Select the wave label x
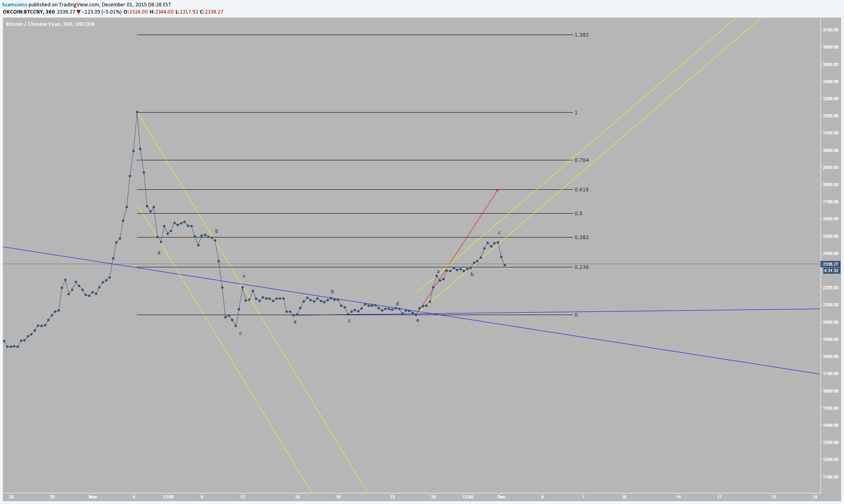 [244, 276]
